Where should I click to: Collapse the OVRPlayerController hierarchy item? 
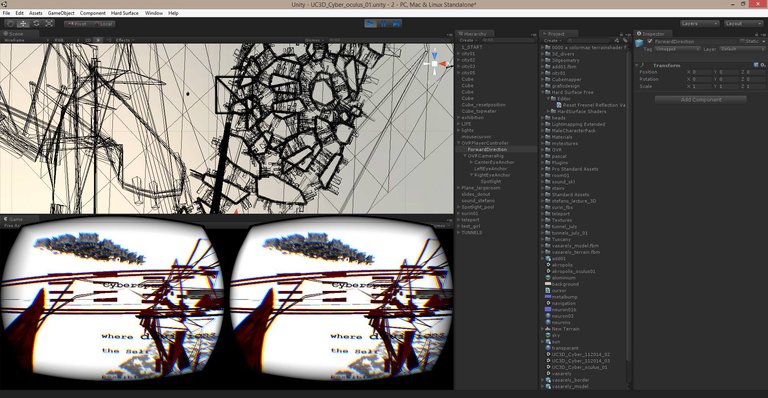click(x=459, y=143)
